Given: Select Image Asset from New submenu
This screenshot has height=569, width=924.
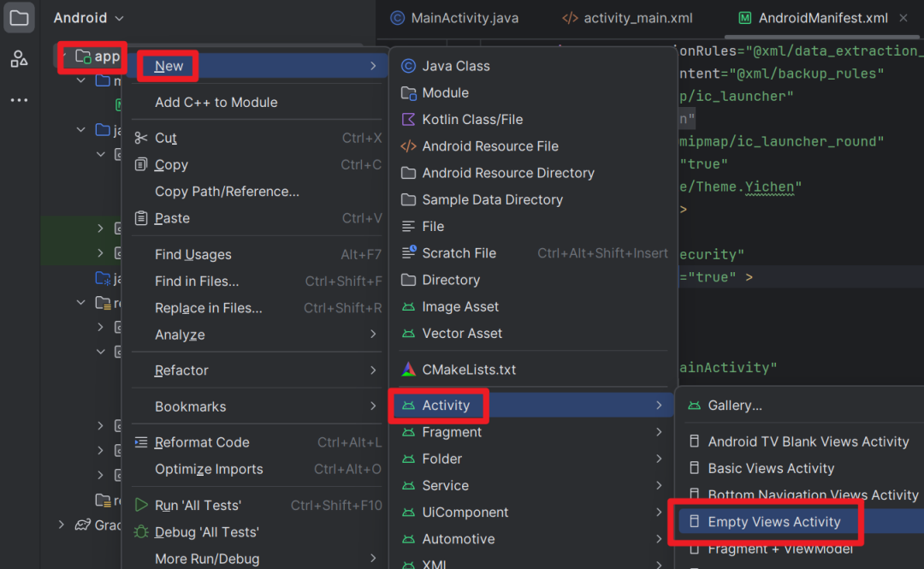Looking at the screenshot, I should 459,306.
